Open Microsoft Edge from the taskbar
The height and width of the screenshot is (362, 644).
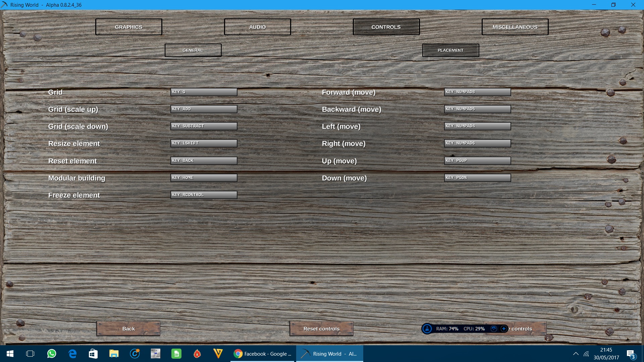72,354
